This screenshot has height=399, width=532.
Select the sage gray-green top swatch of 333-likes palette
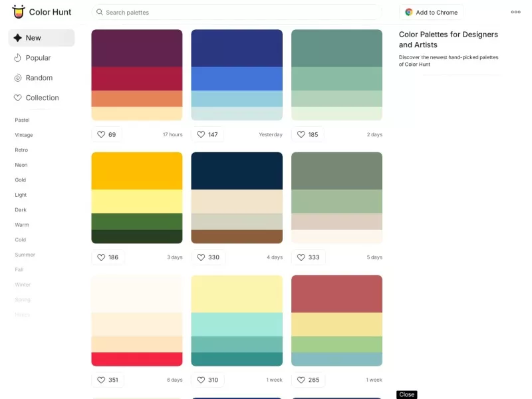tap(336, 171)
